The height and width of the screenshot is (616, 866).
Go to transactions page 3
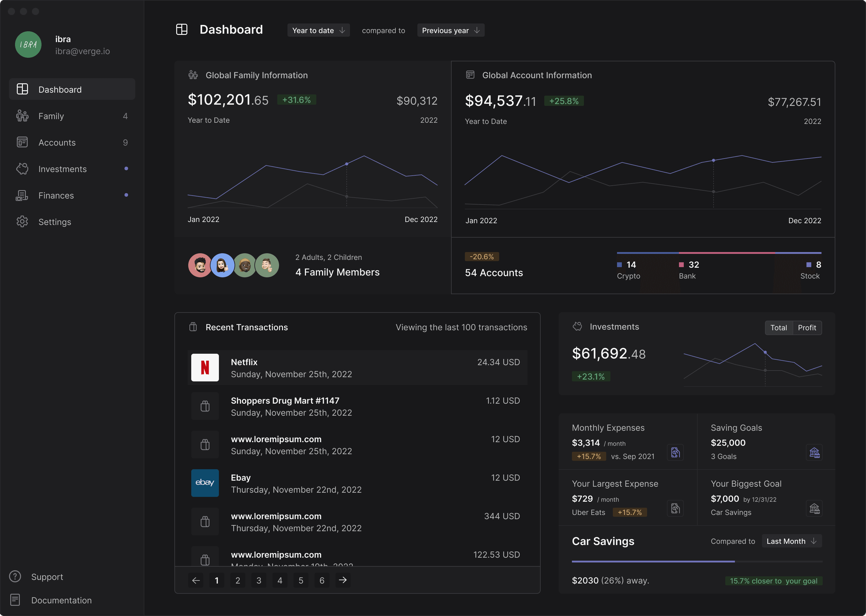(x=259, y=580)
